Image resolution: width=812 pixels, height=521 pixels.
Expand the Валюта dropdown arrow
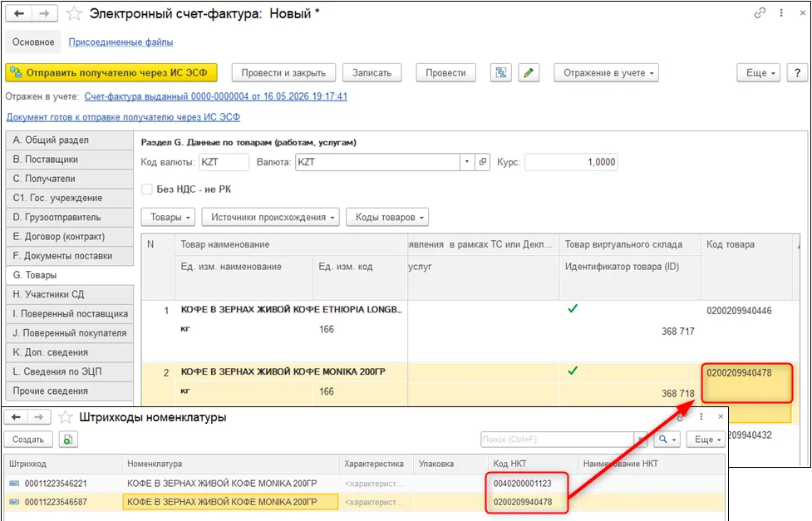(x=467, y=162)
